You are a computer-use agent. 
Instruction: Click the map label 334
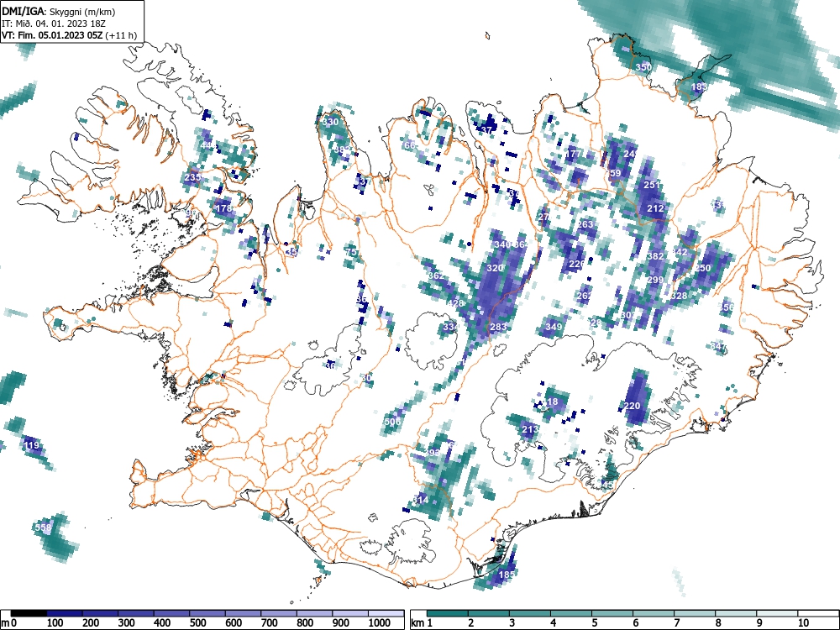point(451,327)
